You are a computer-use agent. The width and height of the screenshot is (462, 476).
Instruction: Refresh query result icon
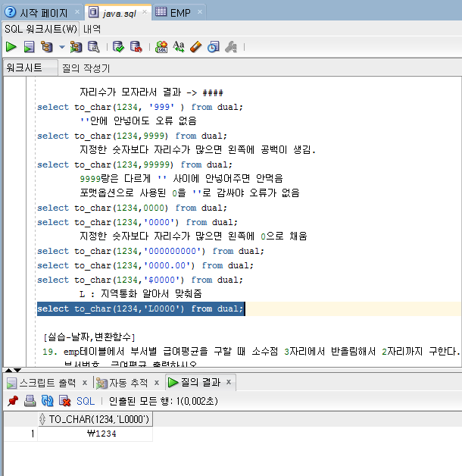pyautogui.click(x=47, y=401)
